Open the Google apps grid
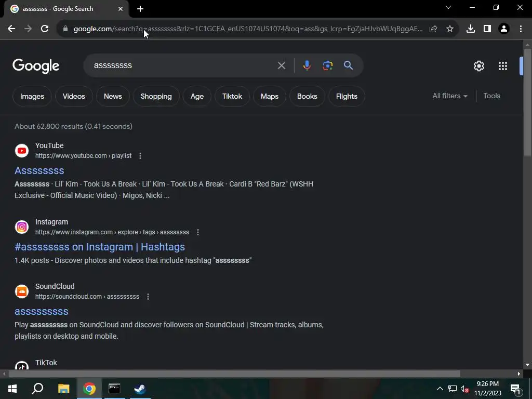Image resolution: width=532 pixels, height=399 pixels. click(503, 66)
